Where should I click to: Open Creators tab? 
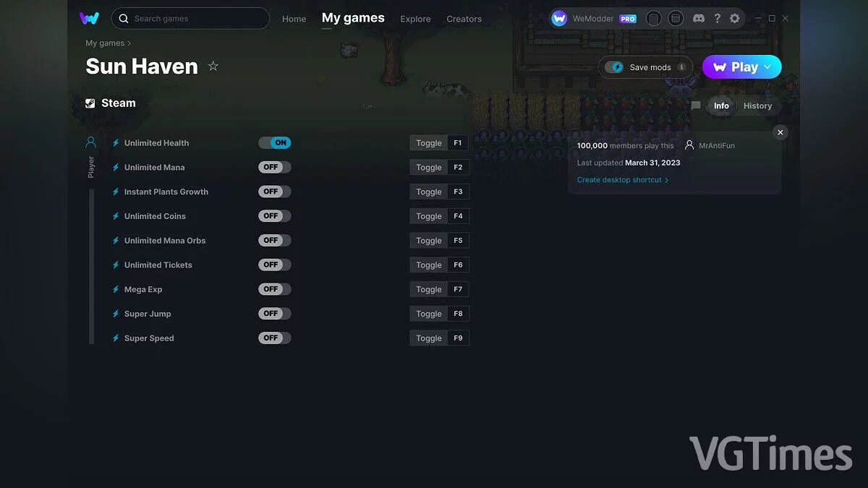point(464,19)
